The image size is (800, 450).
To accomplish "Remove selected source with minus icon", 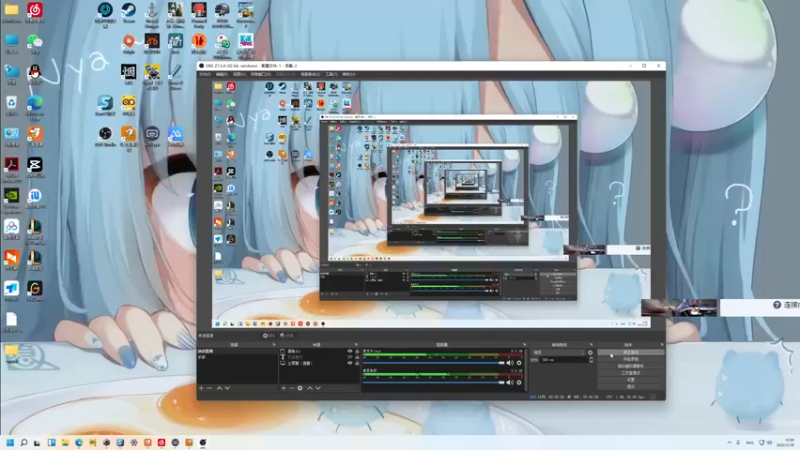I will click(292, 388).
